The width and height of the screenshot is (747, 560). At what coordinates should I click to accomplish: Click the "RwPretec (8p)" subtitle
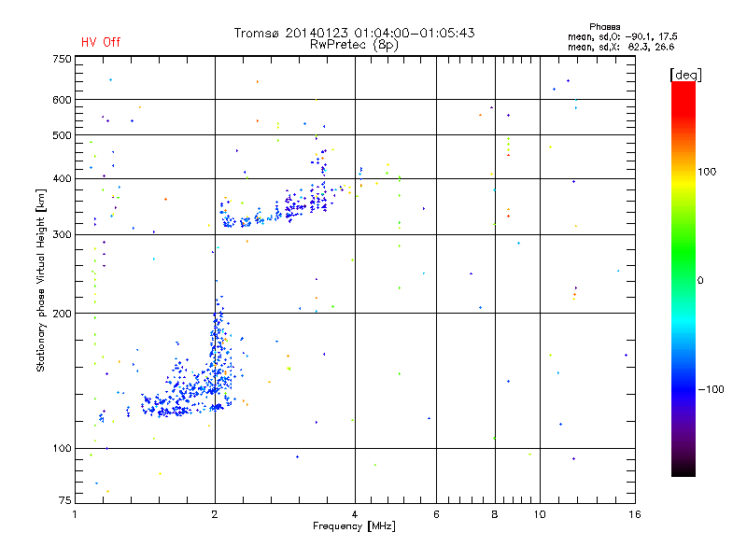(354, 45)
